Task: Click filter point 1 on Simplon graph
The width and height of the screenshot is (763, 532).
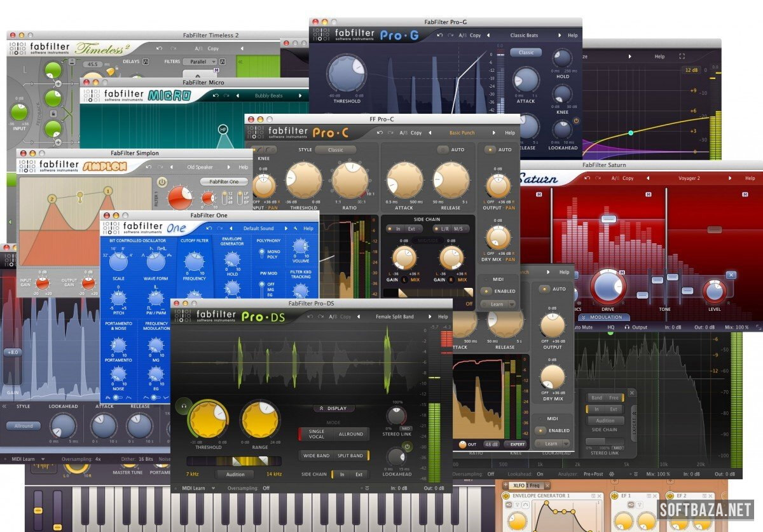Action: pos(108,191)
